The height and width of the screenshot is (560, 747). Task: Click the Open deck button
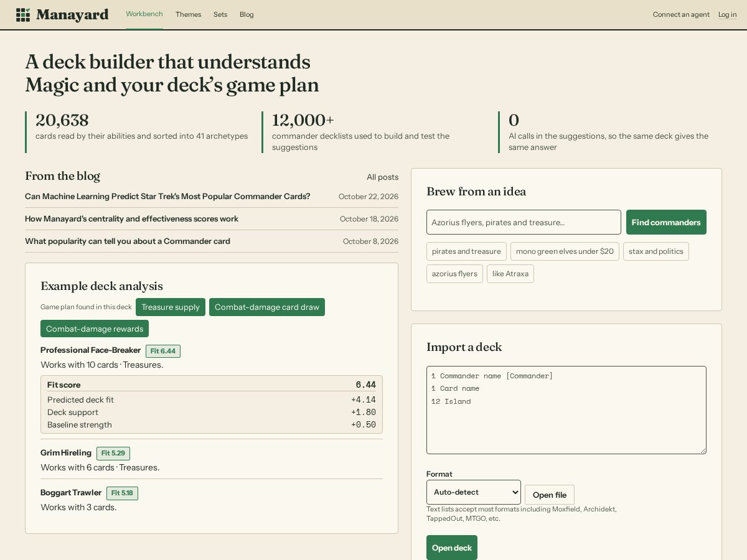coord(452,548)
